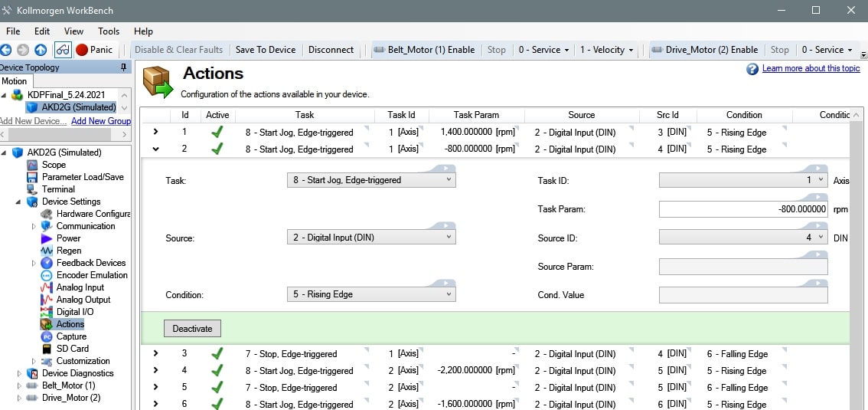Open the Source ID dropdown
Viewport: 868px width, 410px height.
point(743,237)
